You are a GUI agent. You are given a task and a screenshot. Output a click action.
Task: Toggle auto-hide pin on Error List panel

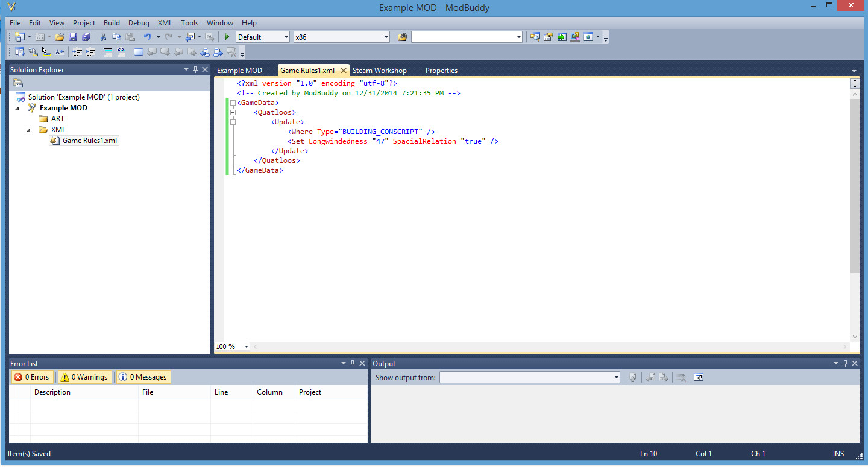click(353, 363)
